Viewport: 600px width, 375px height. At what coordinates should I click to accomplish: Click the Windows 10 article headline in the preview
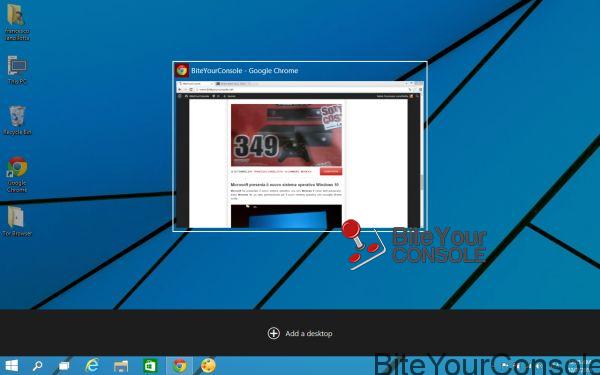point(285,185)
